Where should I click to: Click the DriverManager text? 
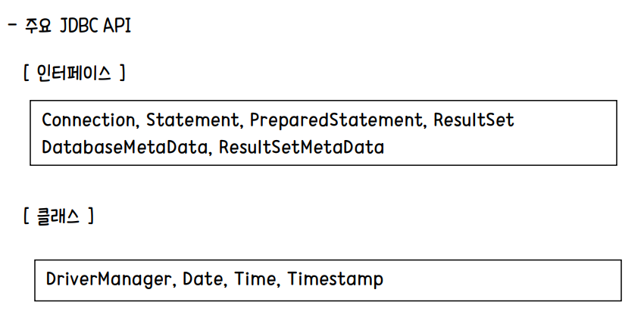point(108,279)
